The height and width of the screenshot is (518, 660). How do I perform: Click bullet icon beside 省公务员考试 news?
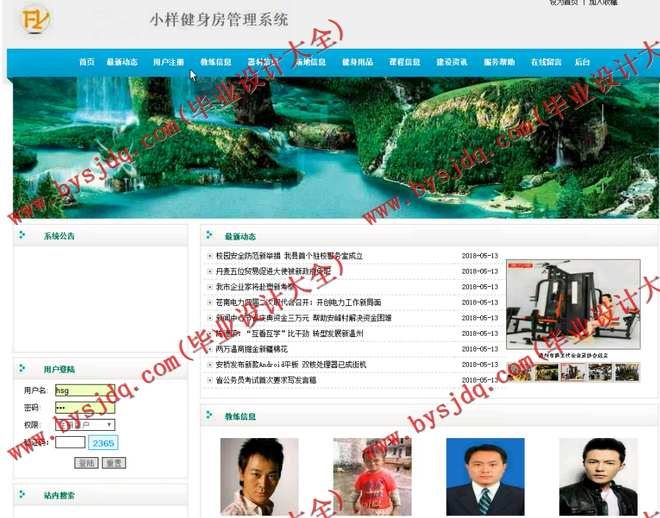[210, 380]
